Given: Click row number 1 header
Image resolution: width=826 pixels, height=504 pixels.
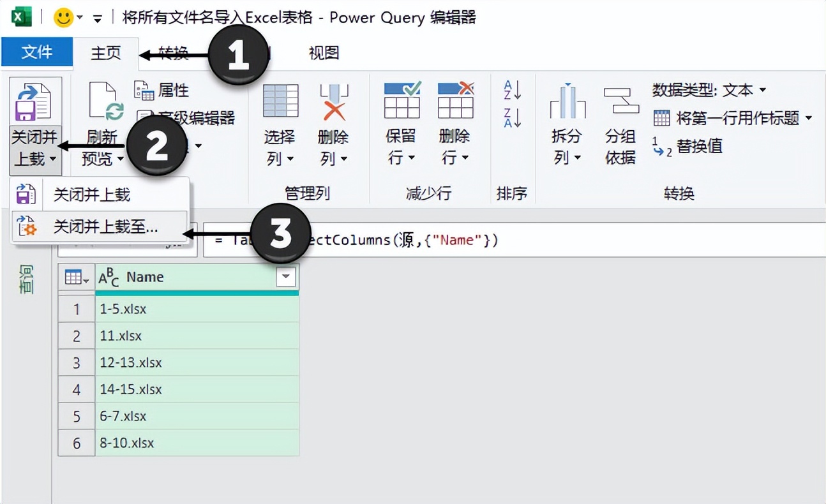Looking at the screenshot, I should 77,309.
